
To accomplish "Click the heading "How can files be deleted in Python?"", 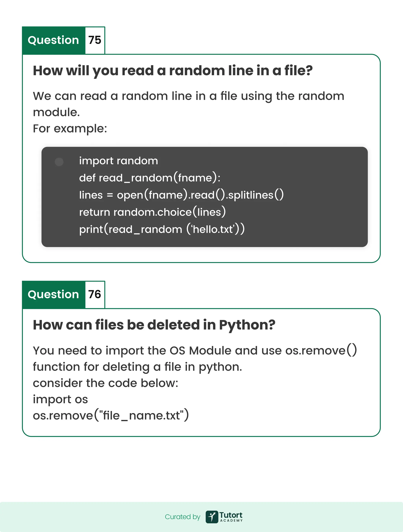I will click(154, 325).
